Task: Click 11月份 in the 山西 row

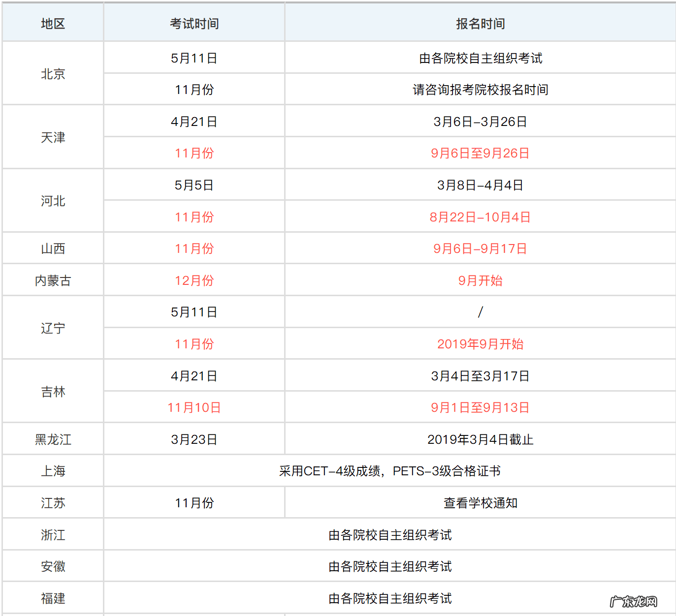Action: (x=194, y=248)
